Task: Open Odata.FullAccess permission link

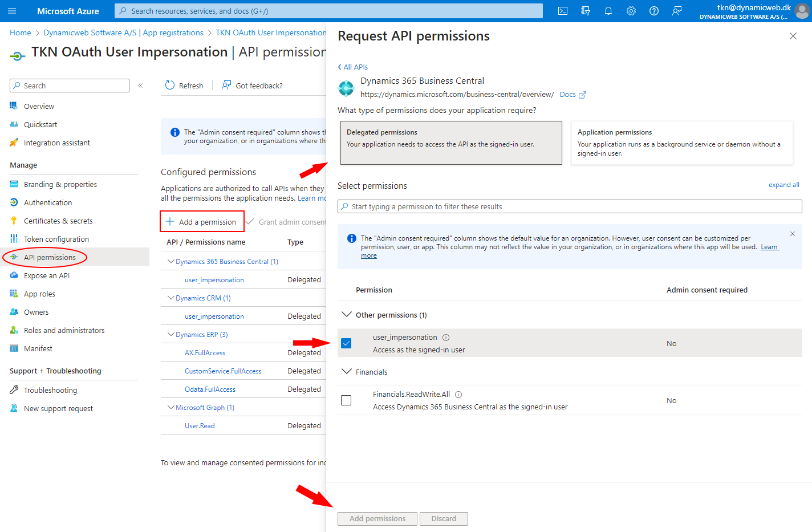Action: pos(210,389)
